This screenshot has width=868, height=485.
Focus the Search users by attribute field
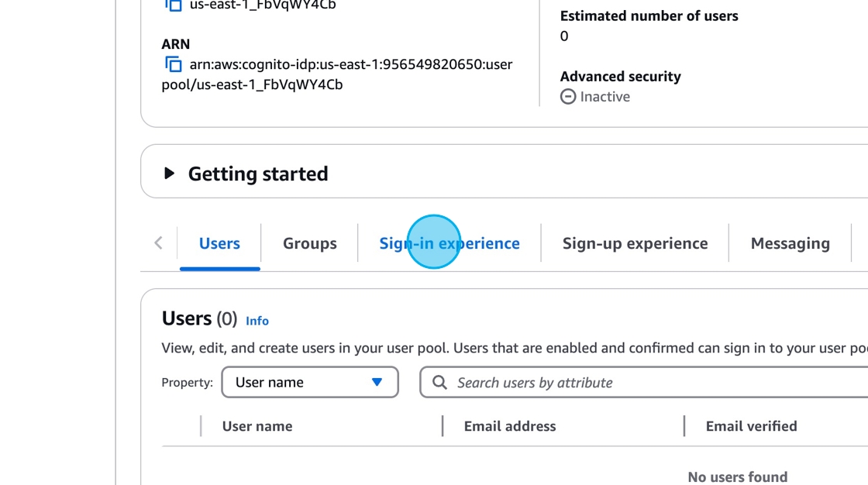pyautogui.click(x=644, y=382)
